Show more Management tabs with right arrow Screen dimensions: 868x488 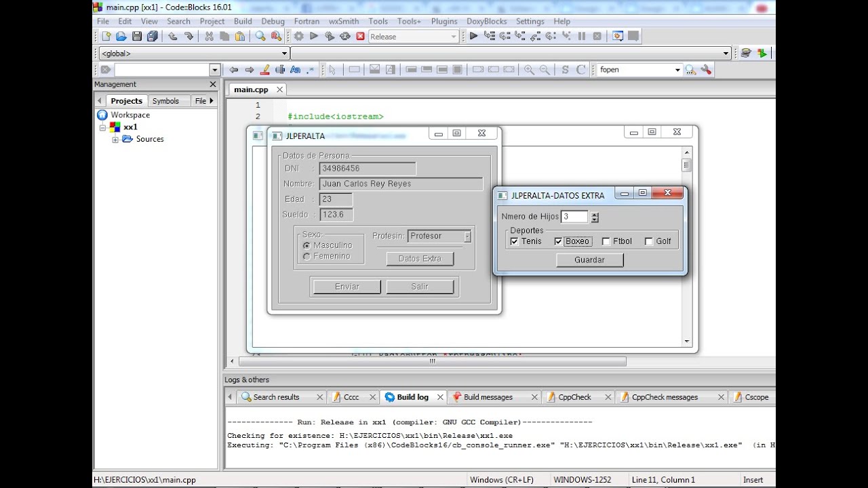pyautogui.click(x=211, y=101)
